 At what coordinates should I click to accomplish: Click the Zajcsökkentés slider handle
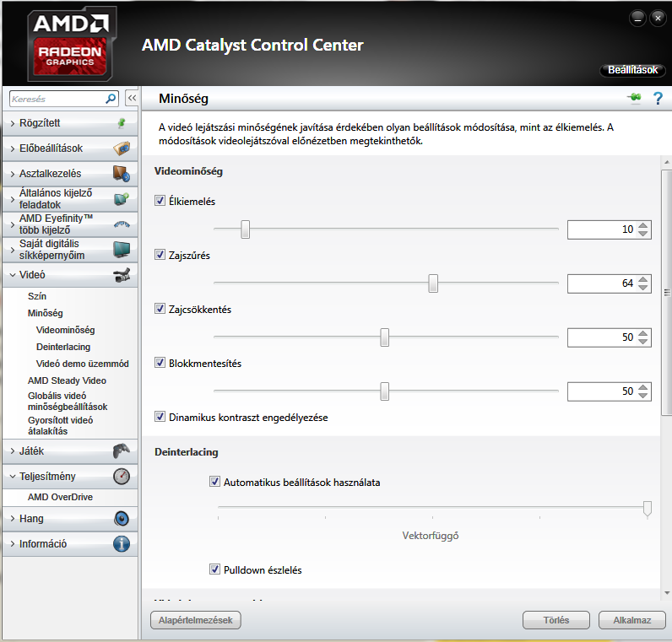coord(385,337)
